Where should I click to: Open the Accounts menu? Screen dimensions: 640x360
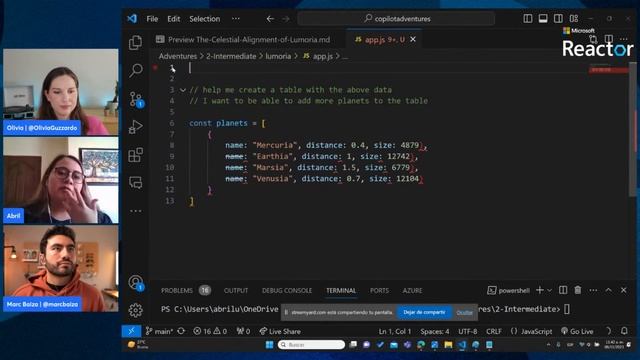[x=136, y=282]
